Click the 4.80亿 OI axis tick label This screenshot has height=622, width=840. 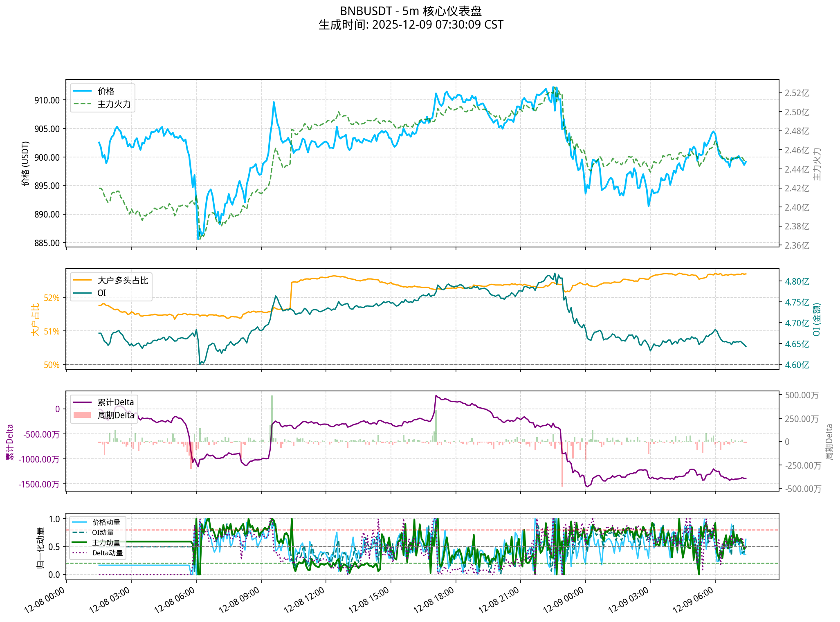click(797, 282)
